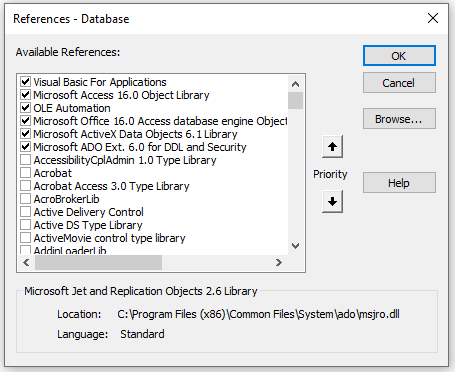Image resolution: width=455 pixels, height=372 pixels.
Task: Uncheck Microsoft Office 16.0 Access database engine
Action: 25,121
